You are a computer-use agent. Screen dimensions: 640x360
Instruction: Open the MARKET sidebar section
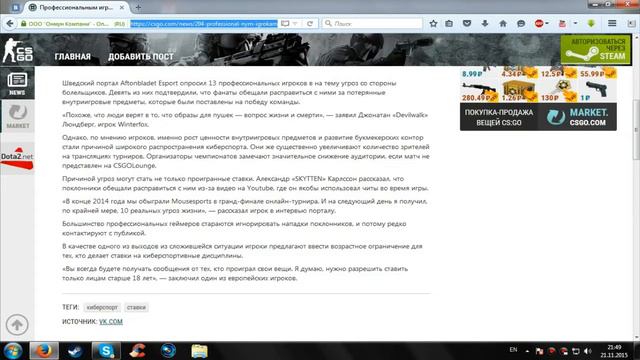pyautogui.click(x=18, y=116)
